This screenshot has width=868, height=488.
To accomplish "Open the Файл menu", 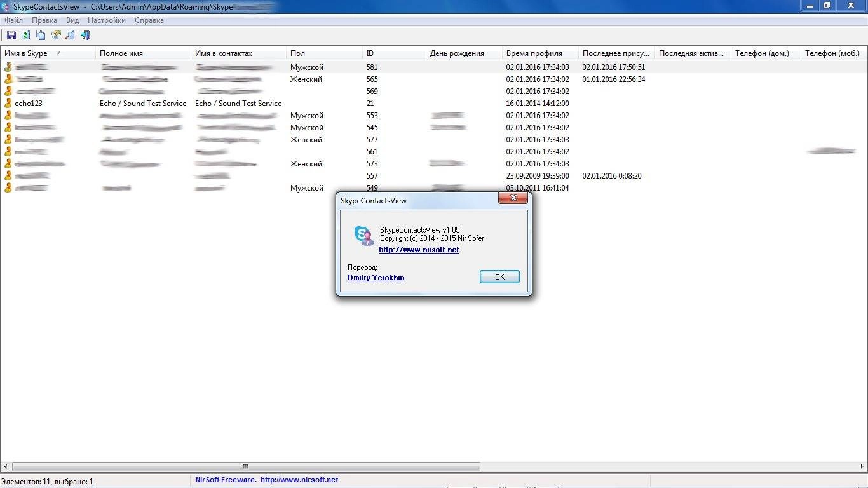I will [x=13, y=20].
